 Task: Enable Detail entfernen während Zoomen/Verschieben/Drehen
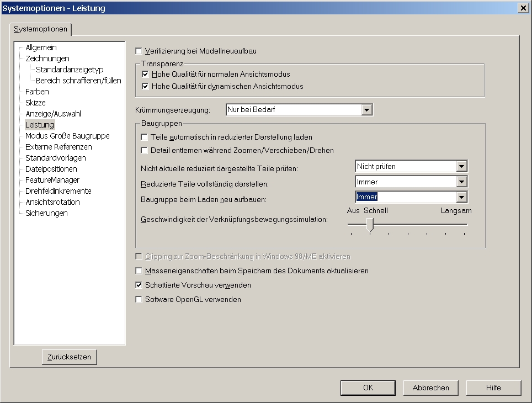click(x=144, y=150)
